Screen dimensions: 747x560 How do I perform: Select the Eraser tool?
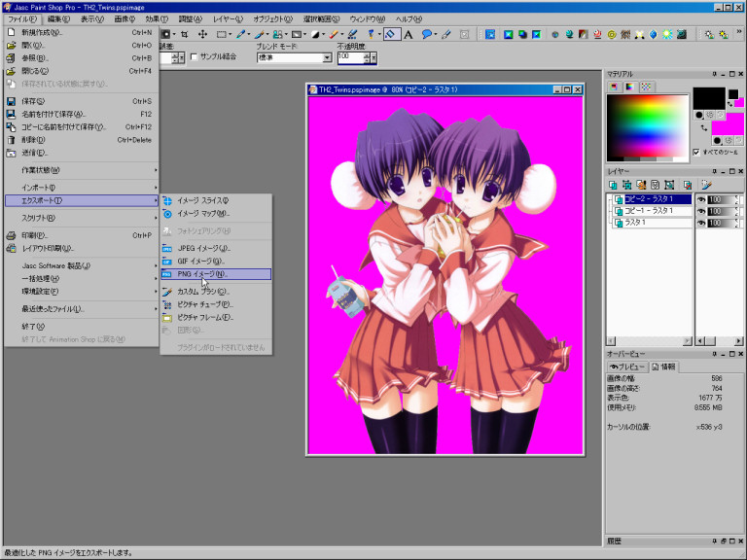(x=334, y=34)
